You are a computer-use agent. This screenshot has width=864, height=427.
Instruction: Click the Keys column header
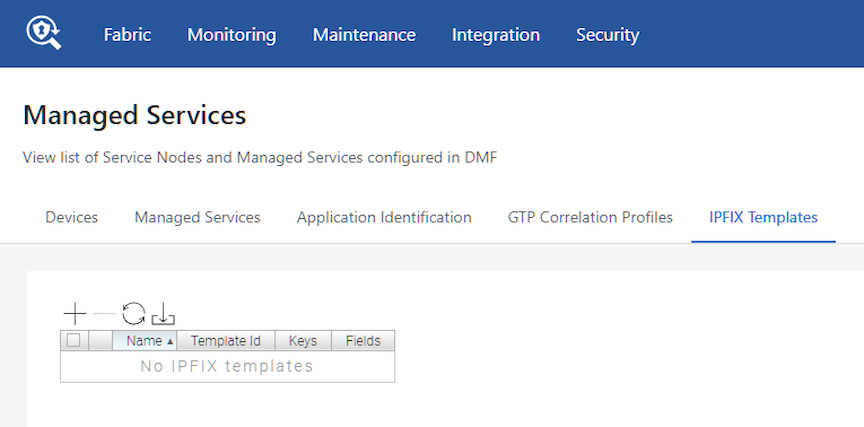coord(303,340)
